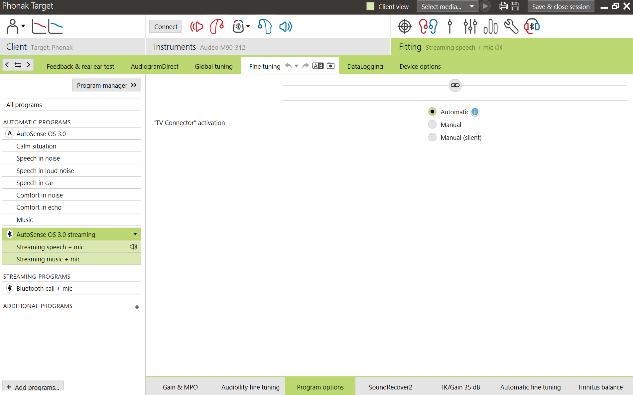This screenshot has height=395, width=633.
Task: Open the accessory device dropdown arrow
Action: [248, 26]
